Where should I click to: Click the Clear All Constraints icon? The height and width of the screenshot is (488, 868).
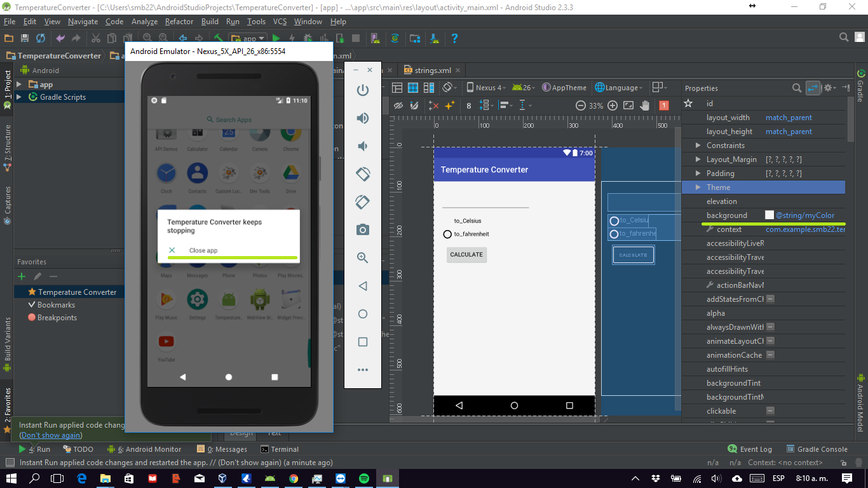point(434,105)
